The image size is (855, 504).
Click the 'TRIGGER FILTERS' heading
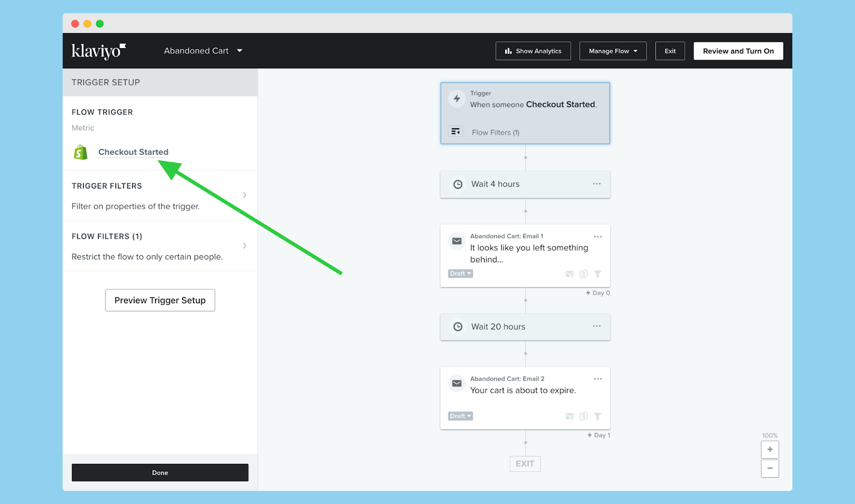(x=107, y=186)
